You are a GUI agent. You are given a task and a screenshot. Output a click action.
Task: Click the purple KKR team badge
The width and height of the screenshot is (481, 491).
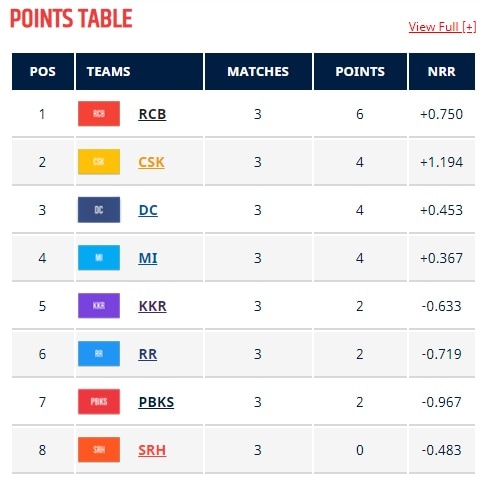click(99, 306)
